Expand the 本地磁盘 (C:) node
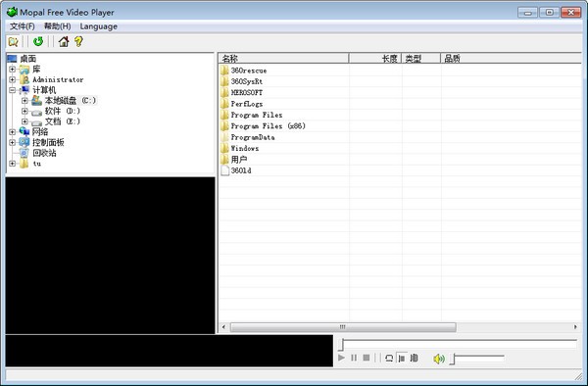This screenshot has width=588, height=386. [x=24, y=101]
